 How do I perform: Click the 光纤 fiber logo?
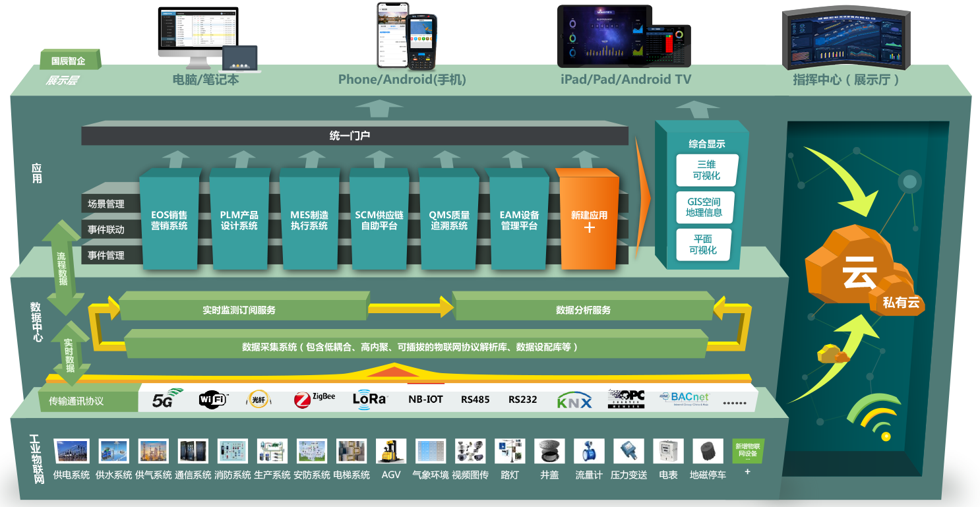tap(258, 399)
